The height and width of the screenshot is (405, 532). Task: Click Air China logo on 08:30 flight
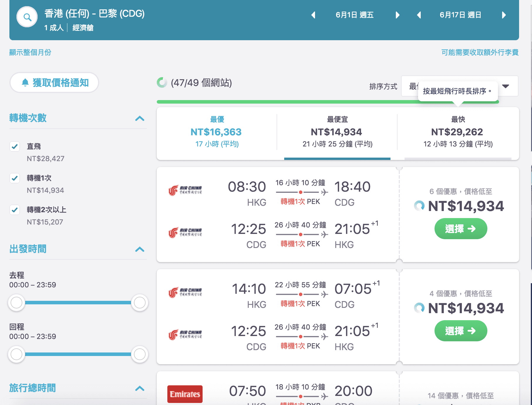pyautogui.click(x=185, y=190)
